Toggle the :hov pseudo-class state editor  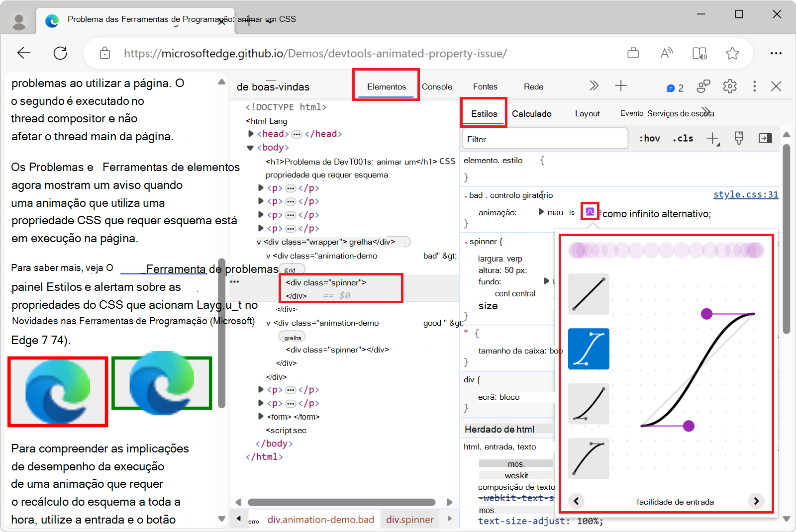650,138
